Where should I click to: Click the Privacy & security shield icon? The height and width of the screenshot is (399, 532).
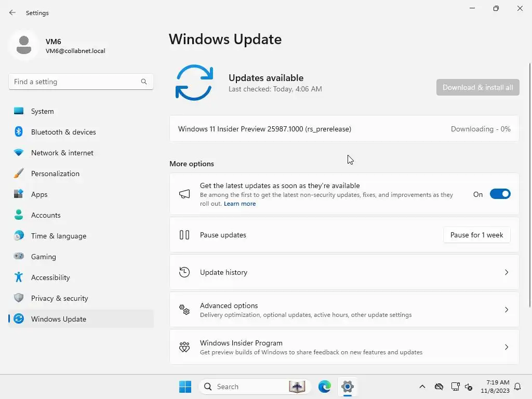tap(19, 298)
